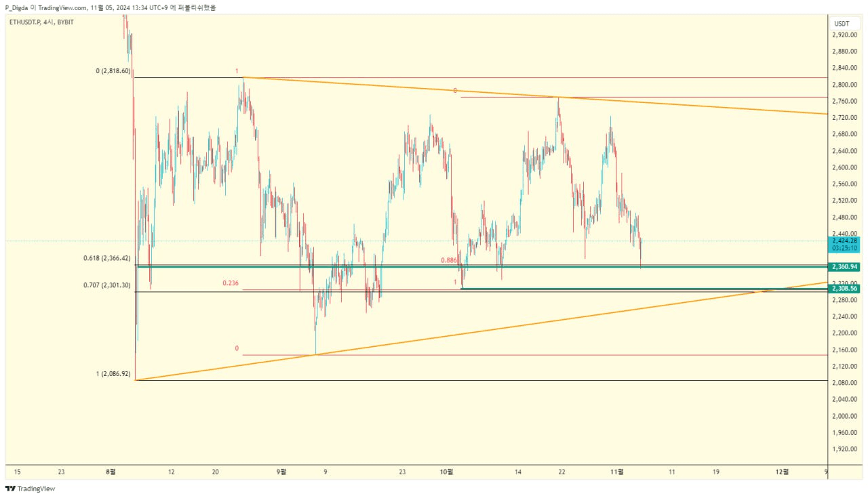Select the green price tag 2,308.56
The width and height of the screenshot is (868, 498).
[845, 289]
